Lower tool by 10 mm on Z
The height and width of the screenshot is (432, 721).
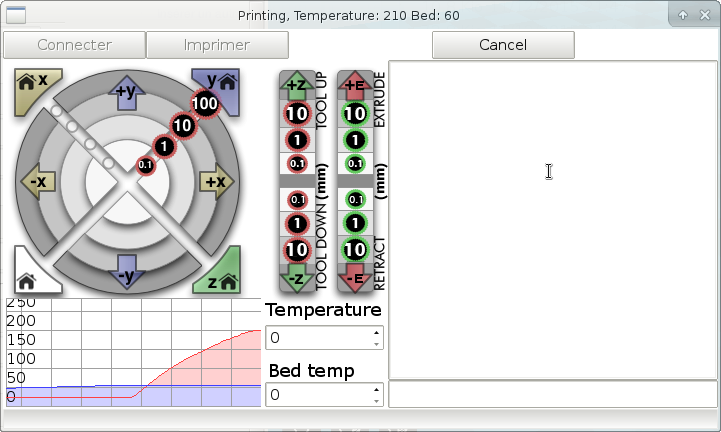click(x=297, y=250)
